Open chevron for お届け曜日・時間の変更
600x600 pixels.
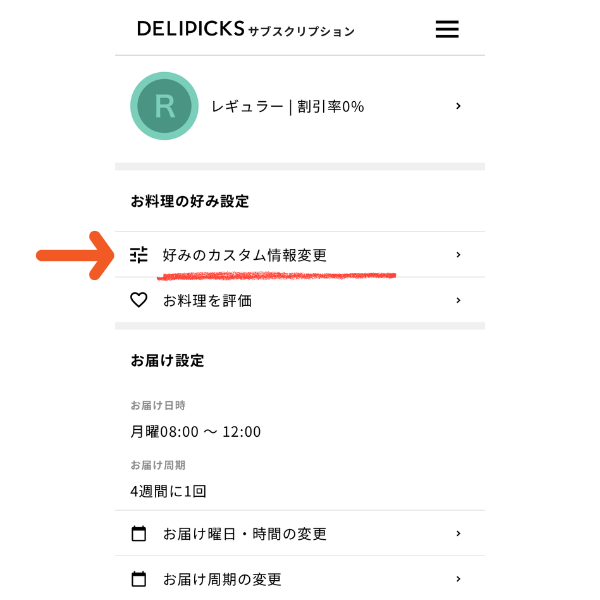coord(458,534)
